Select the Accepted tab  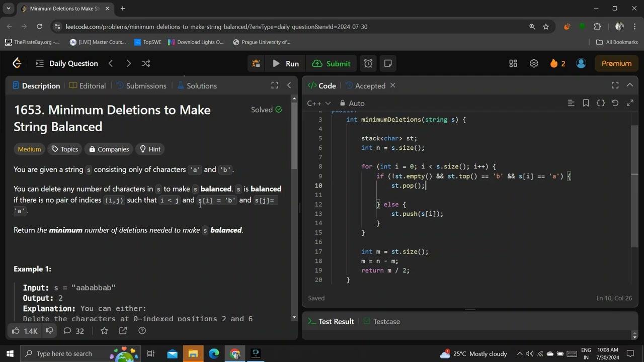pos(366,86)
